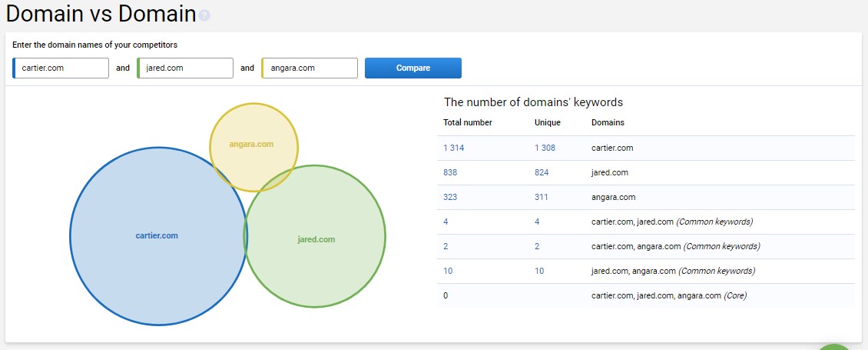Screen dimensions: 868x350
Task: Click the Unique column header
Action: [x=548, y=122]
